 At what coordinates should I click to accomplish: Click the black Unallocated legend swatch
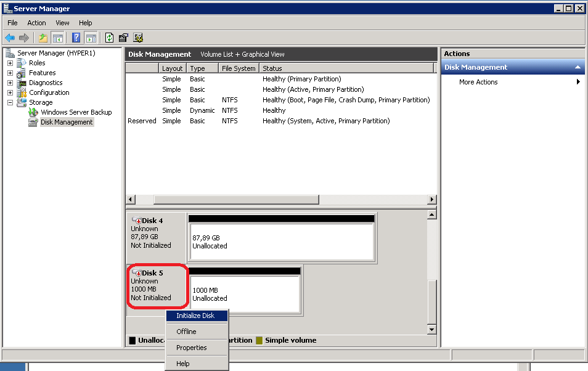coord(132,340)
